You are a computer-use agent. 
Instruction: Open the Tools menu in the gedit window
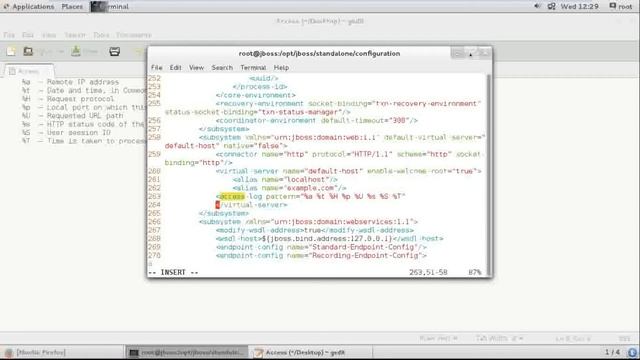[101, 35]
